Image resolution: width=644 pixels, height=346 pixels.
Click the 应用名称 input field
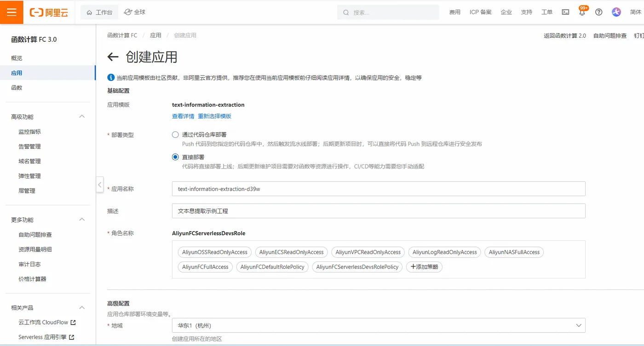pos(379,189)
